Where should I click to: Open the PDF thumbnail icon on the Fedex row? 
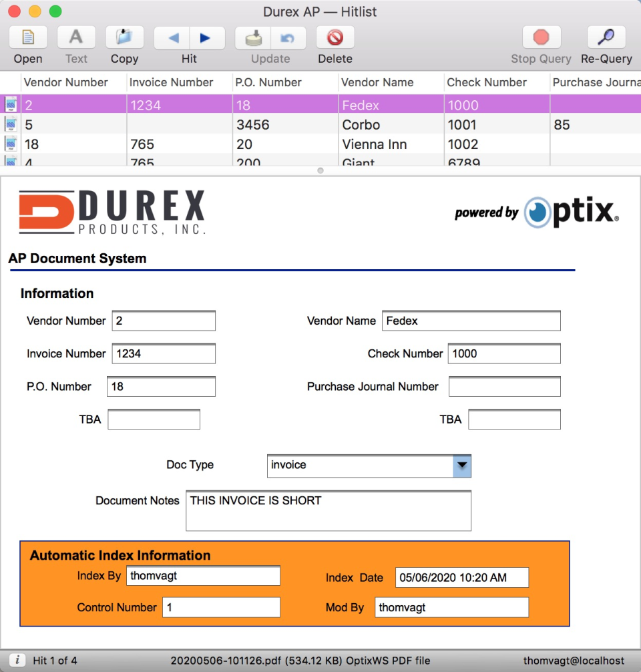tap(10, 105)
